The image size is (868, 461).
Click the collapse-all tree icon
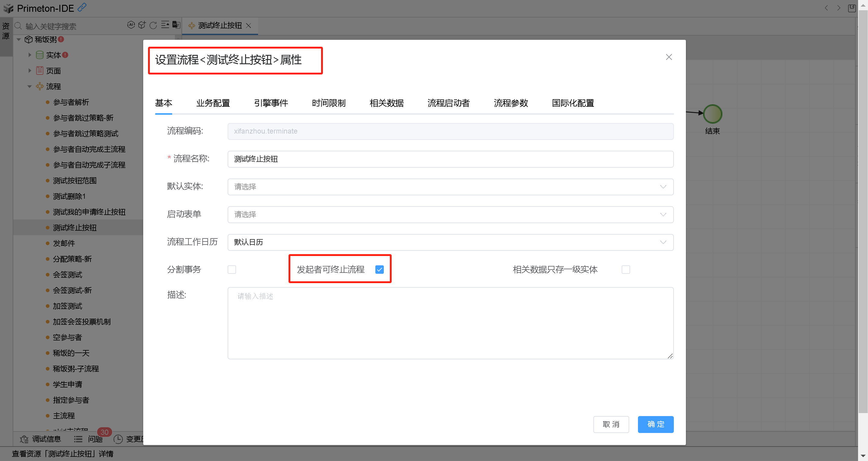(x=165, y=25)
